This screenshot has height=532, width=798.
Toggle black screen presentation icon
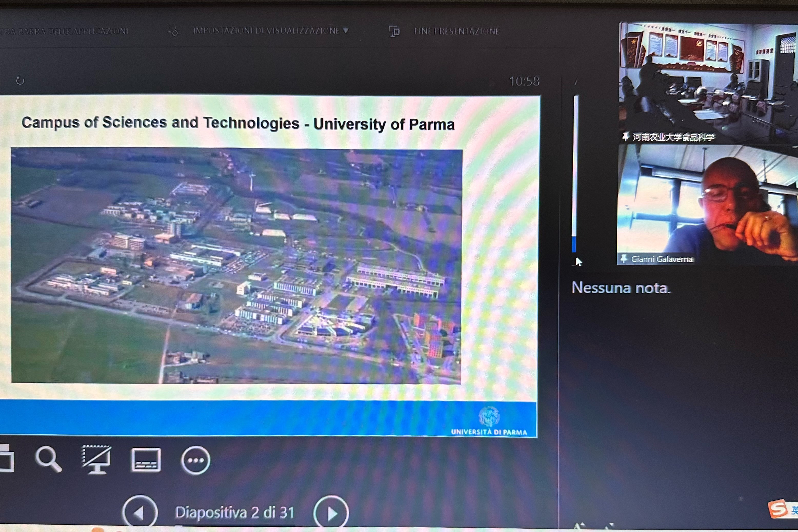pos(97,459)
